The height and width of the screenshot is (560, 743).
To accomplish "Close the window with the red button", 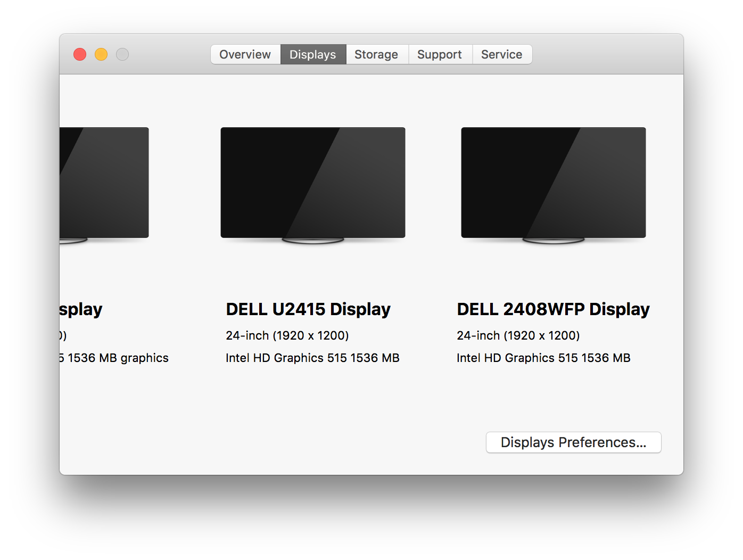I will point(80,54).
